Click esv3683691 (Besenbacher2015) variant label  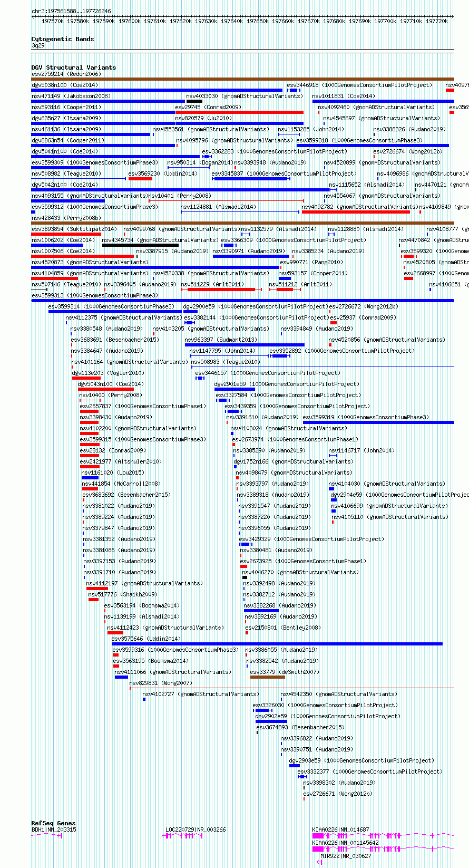point(115,340)
